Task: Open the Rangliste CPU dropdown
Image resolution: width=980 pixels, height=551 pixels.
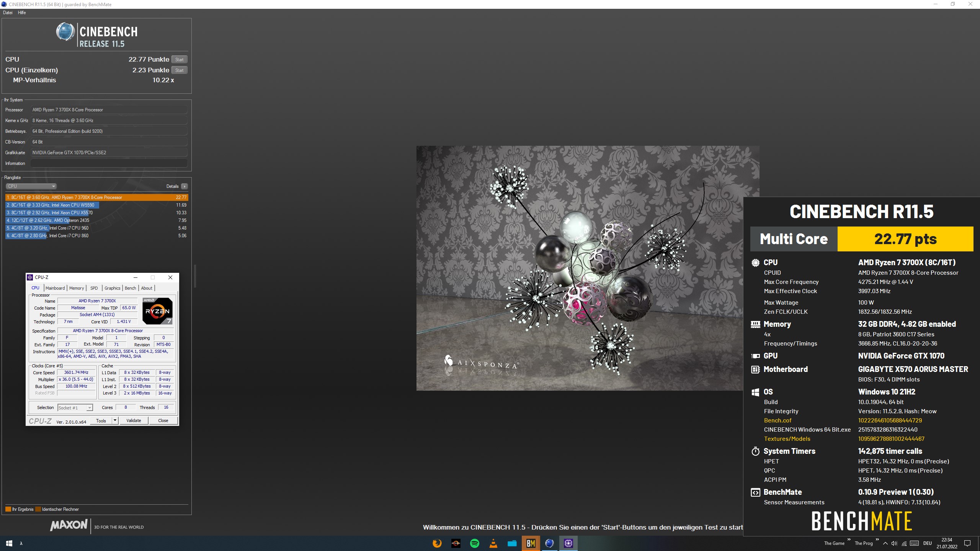Action: 31,186
